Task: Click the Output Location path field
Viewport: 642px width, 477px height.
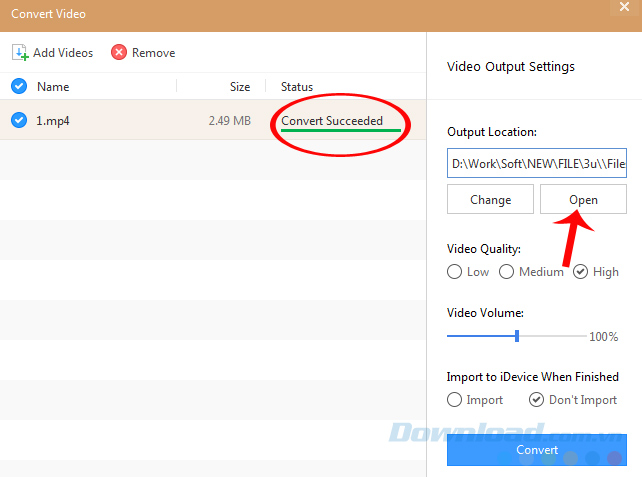Action: [x=536, y=162]
